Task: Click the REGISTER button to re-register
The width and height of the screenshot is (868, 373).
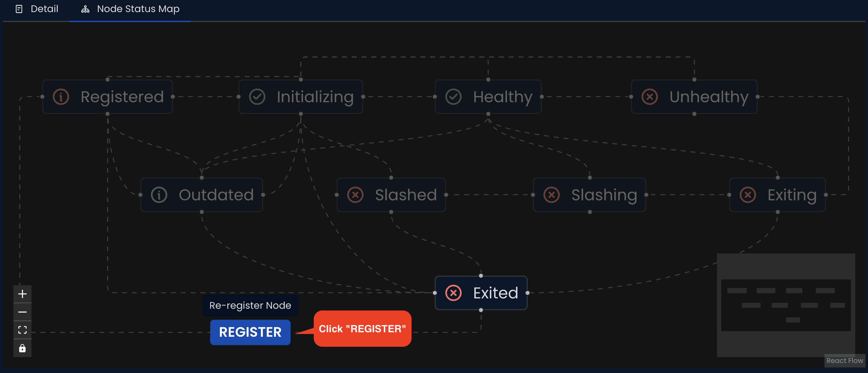Action: [250, 333]
